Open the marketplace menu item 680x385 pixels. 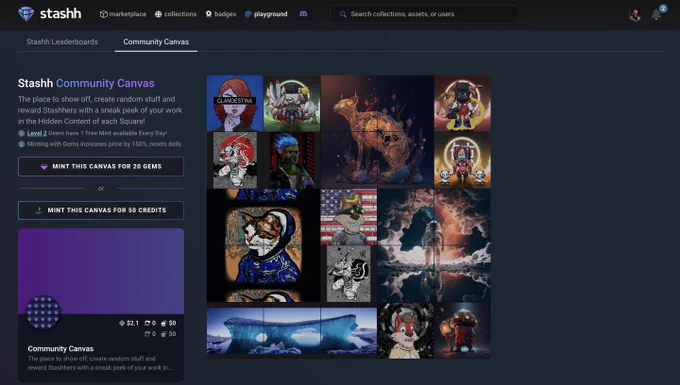(x=123, y=14)
